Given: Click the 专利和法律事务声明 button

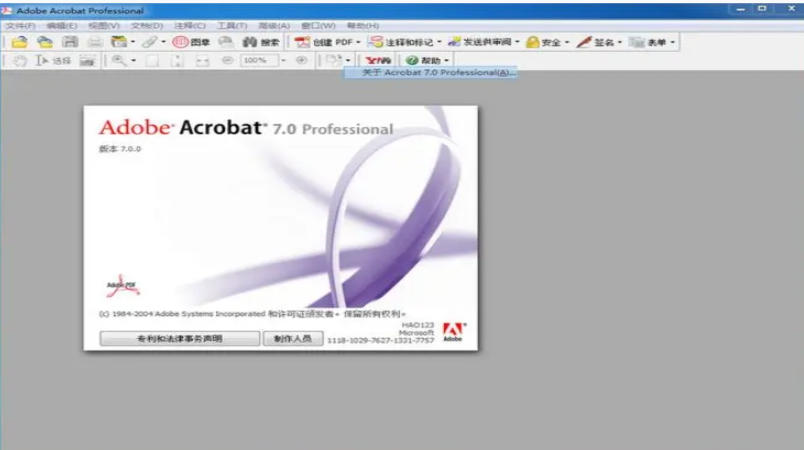Looking at the screenshot, I should pyautogui.click(x=179, y=339).
